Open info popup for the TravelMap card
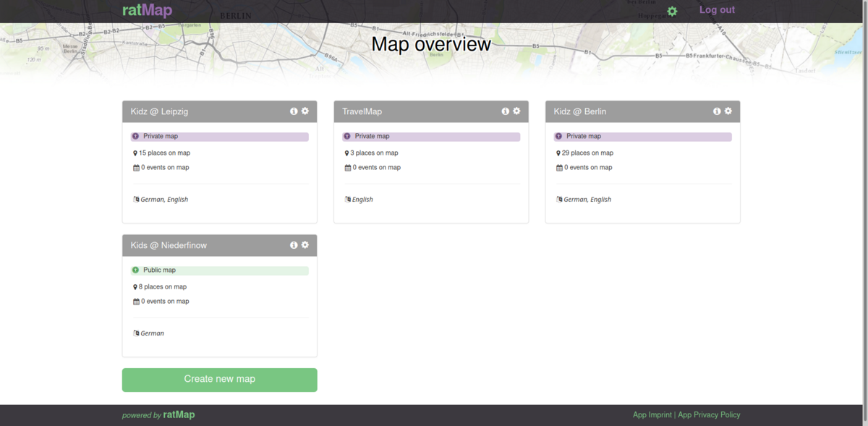 point(505,111)
